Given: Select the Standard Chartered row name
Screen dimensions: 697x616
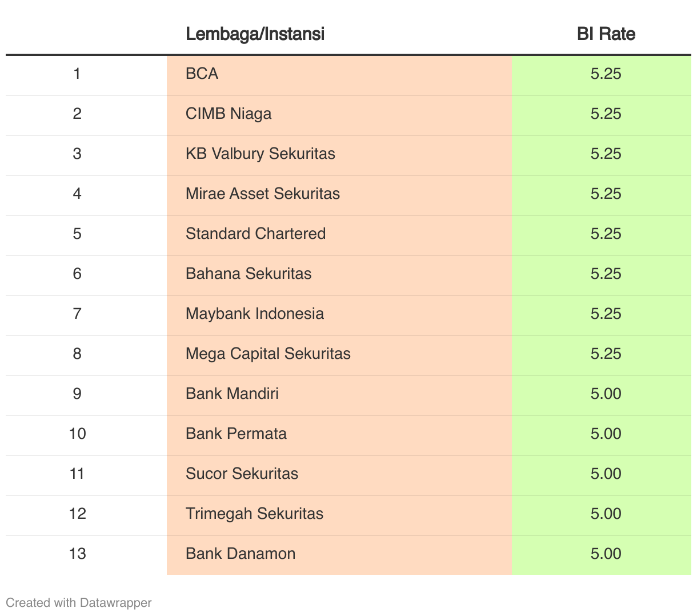Looking at the screenshot, I should 255,234.
